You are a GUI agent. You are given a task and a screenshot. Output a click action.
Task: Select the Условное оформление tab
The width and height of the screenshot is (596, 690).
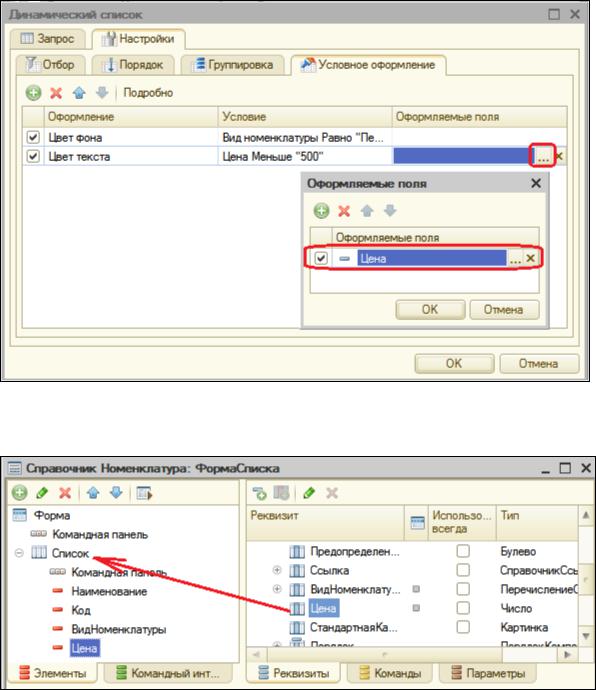point(368,65)
